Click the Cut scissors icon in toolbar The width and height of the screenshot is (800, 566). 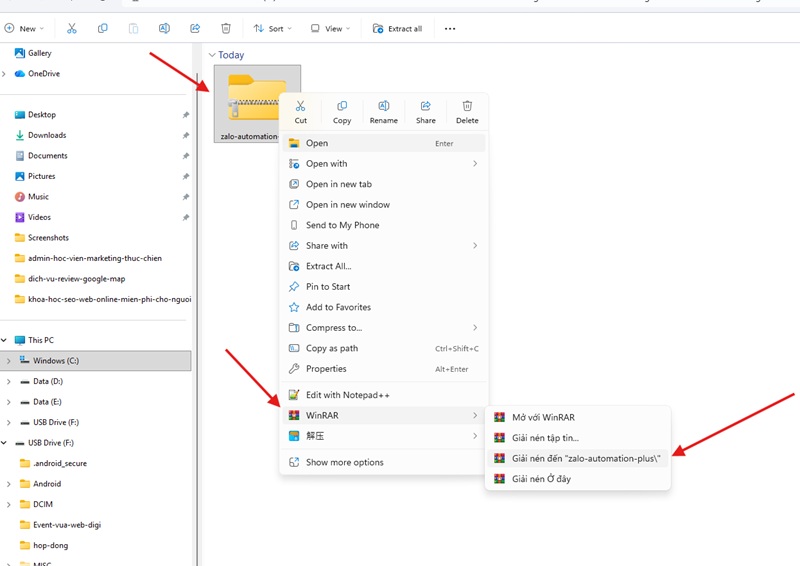coord(71,29)
